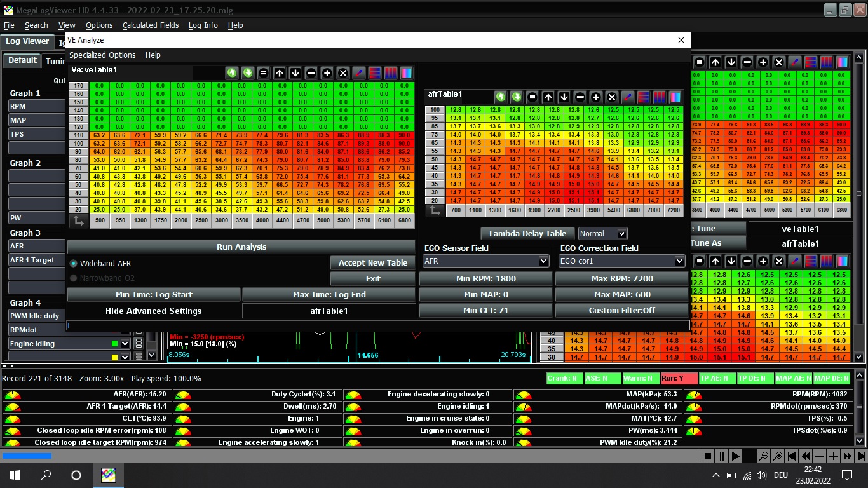Click the minus decrement icon above afrTable1
Viewport: 868px width, 488px height.
[580, 97]
